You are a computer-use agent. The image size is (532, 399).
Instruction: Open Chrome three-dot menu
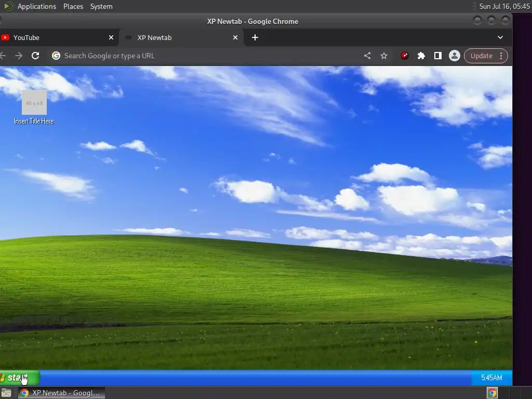(x=501, y=56)
